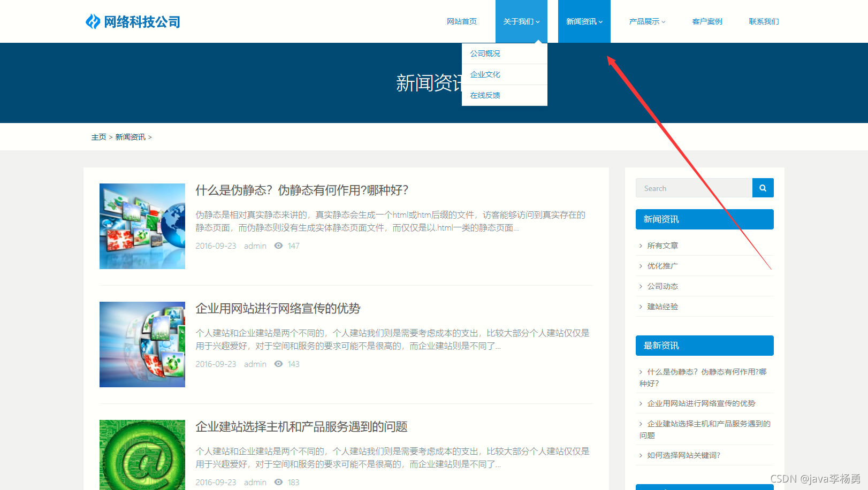
Task: Click the green @ symbol article thumbnail
Action: point(142,455)
